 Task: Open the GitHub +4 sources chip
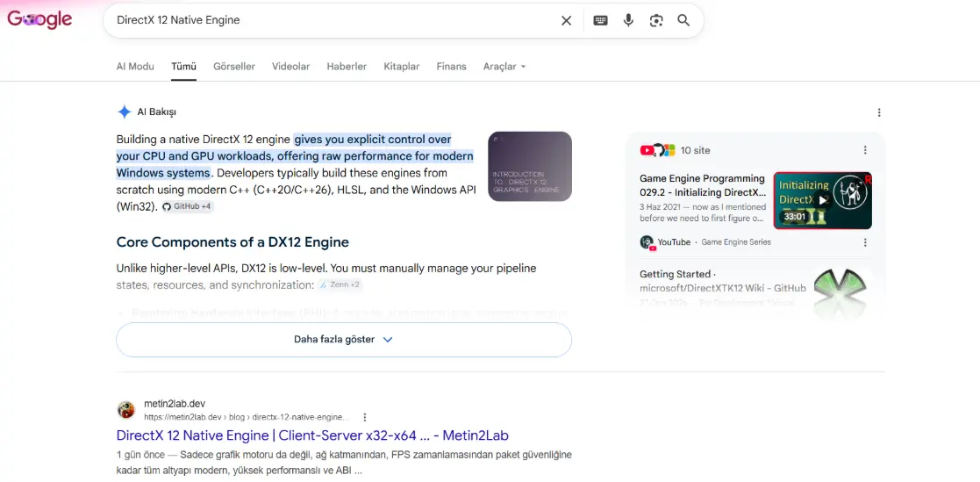[x=187, y=206]
